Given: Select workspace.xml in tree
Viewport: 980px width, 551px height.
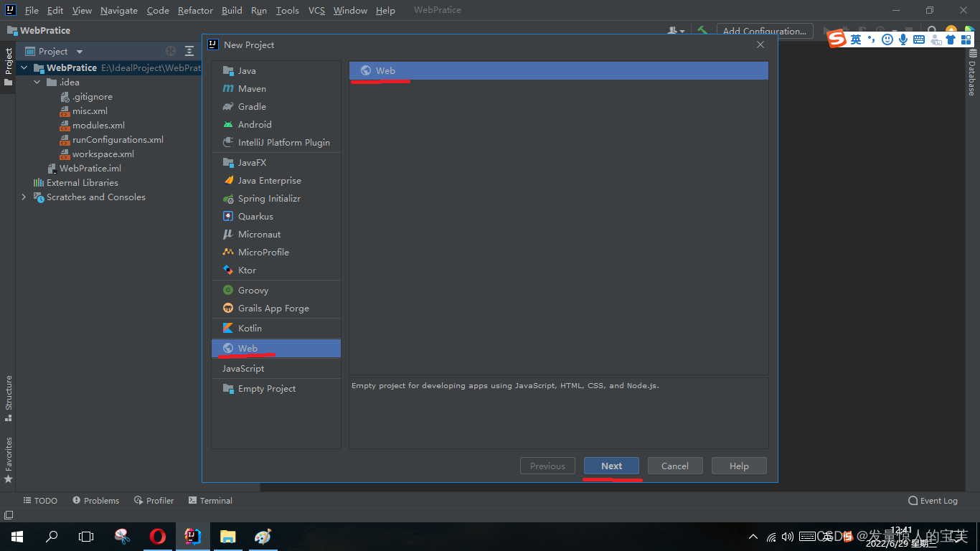Looking at the screenshot, I should click(x=103, y=154).
